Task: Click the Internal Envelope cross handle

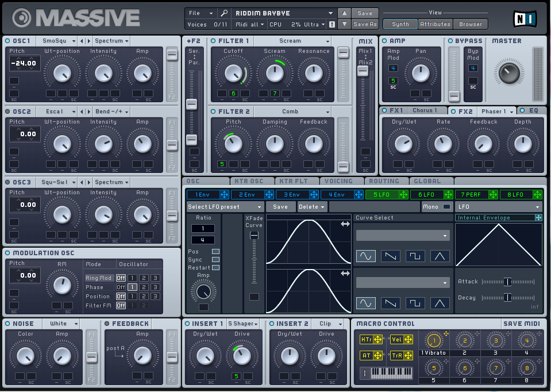Action: point(538,218)
